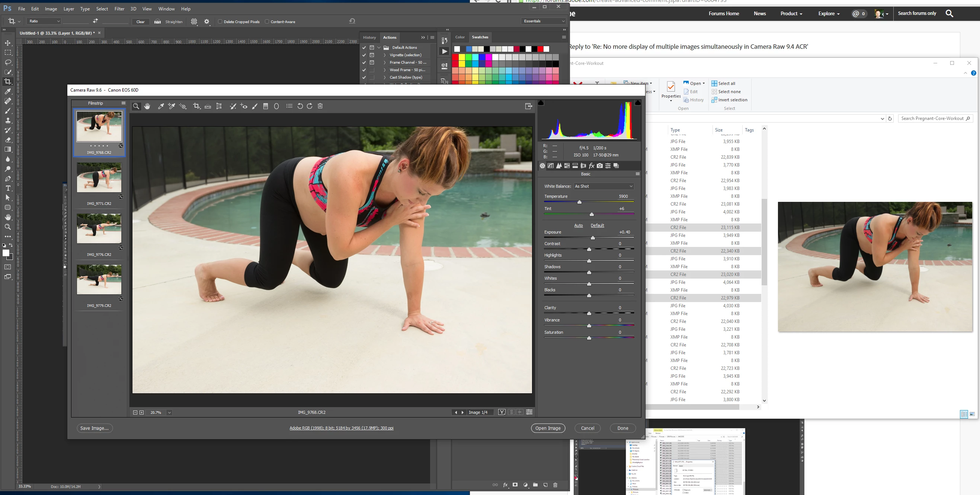This screenshot has width=980, height=495.
Task: Switch to the History tab
Action: [x=369, y=37]
